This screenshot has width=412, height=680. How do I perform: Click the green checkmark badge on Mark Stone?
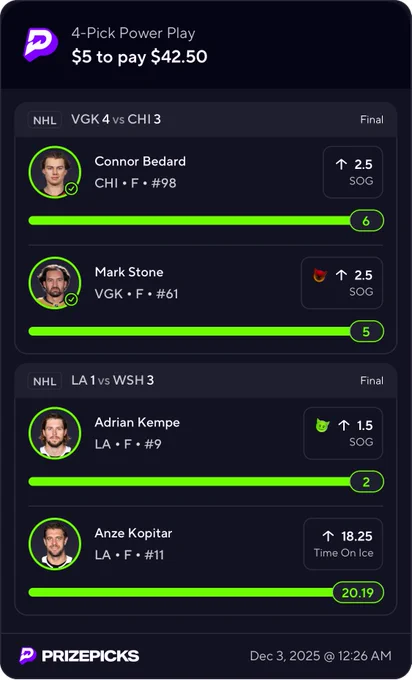click(71, 300)
